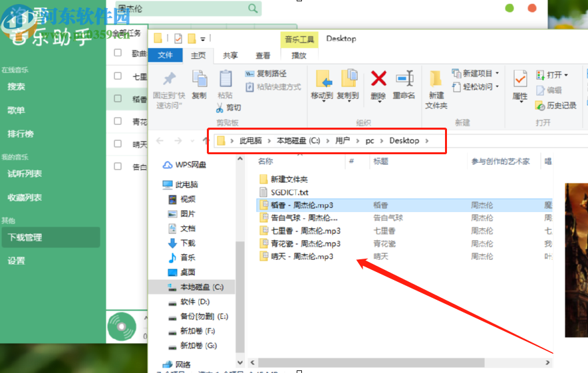Viewport: 588px width, 373px height.
Task: Expand the chevron after Desktop in address bar
Action: 427,141
